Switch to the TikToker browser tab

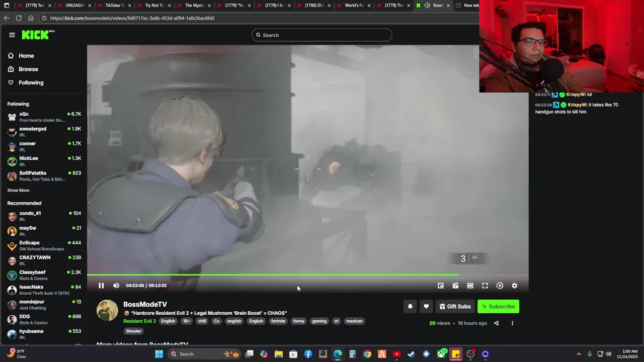(115, 6)
